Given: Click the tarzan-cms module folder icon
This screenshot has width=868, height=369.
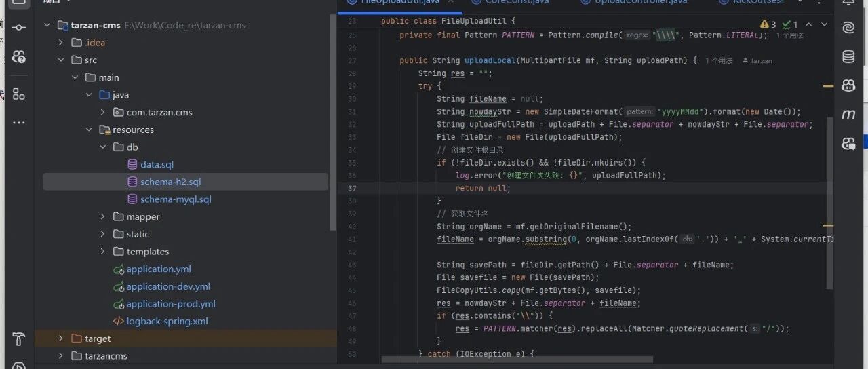Looking at the screenshot, I should coord(63,26).
